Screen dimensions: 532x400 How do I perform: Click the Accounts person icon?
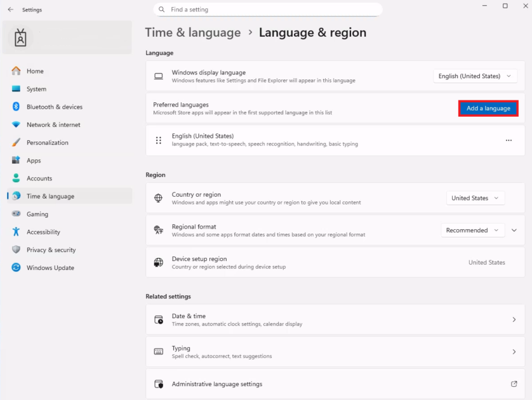click(16, 178)
